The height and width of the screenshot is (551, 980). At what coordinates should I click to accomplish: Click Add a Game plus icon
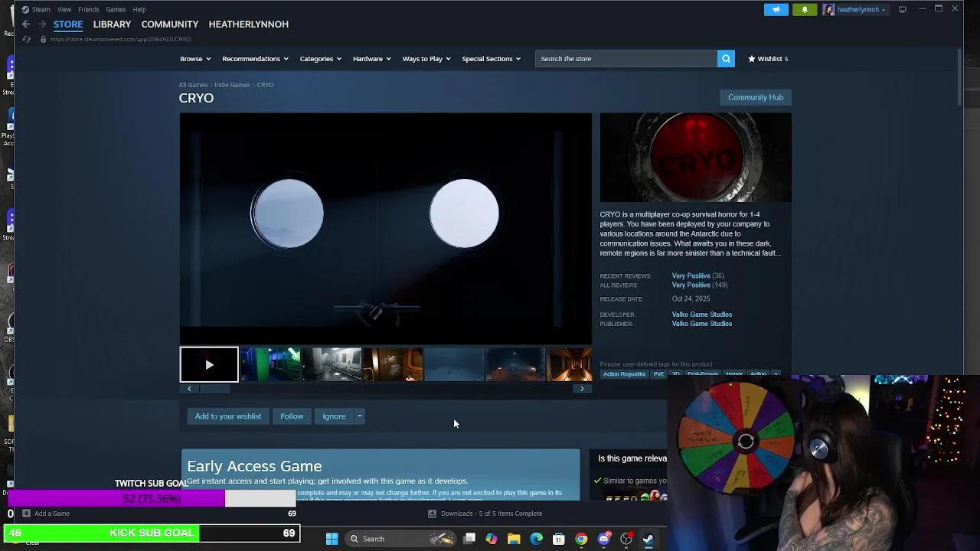(26, 514)
